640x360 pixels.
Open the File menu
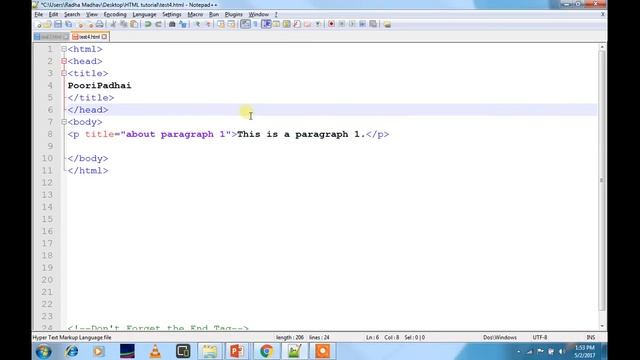tap(39, 14)
